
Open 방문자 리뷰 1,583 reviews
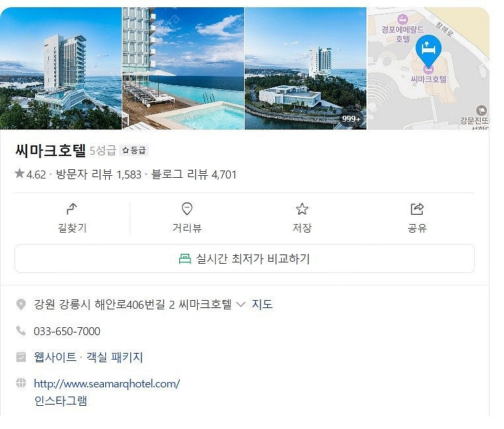[x=99, y=175]
